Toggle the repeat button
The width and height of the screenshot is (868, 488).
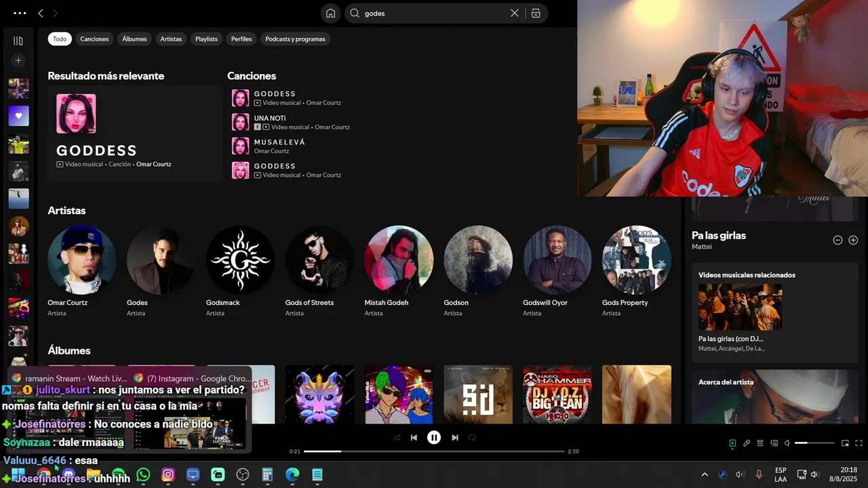472,438
